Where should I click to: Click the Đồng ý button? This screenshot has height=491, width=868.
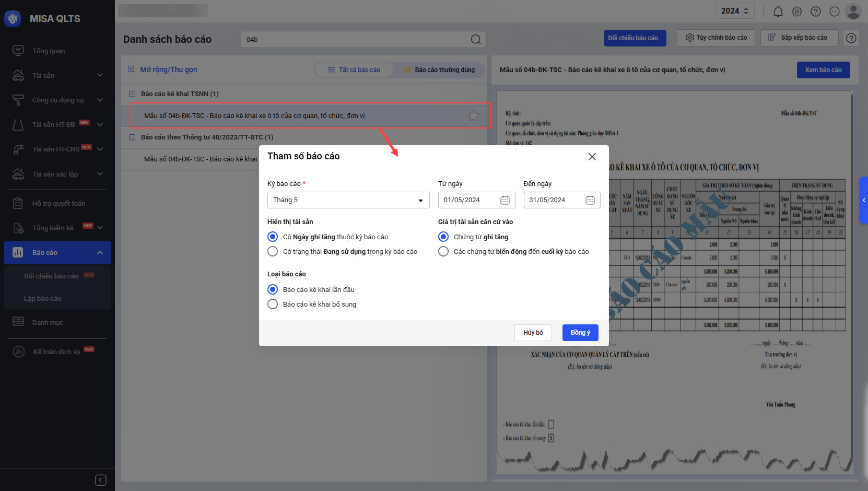pyautogui.click(x=580, y=333)
